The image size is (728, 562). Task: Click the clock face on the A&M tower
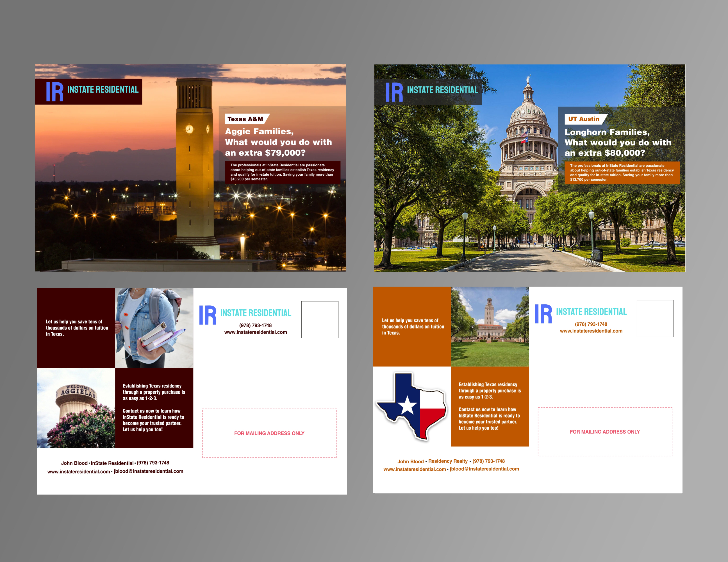click(x=189, y=129)
